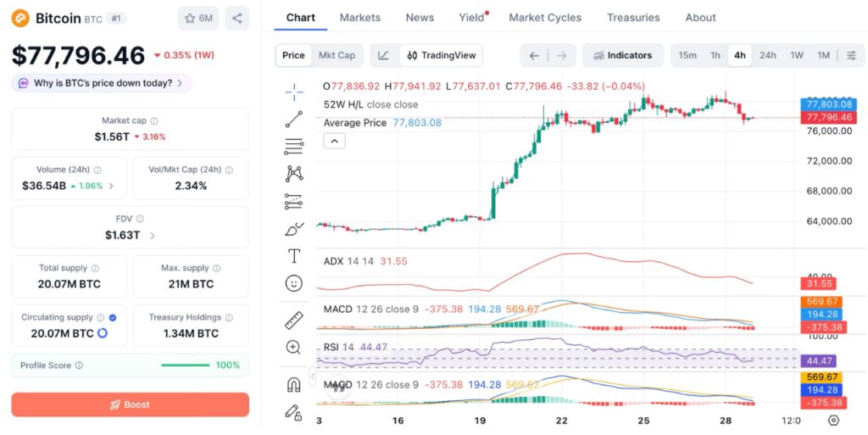Set interval to 4h

pos(739,55)
